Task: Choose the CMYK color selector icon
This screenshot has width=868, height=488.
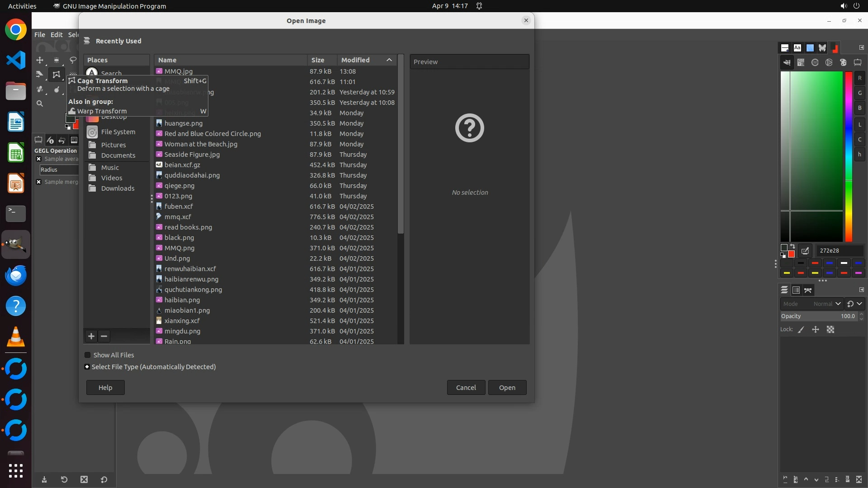Action: [x=801, y=63]
